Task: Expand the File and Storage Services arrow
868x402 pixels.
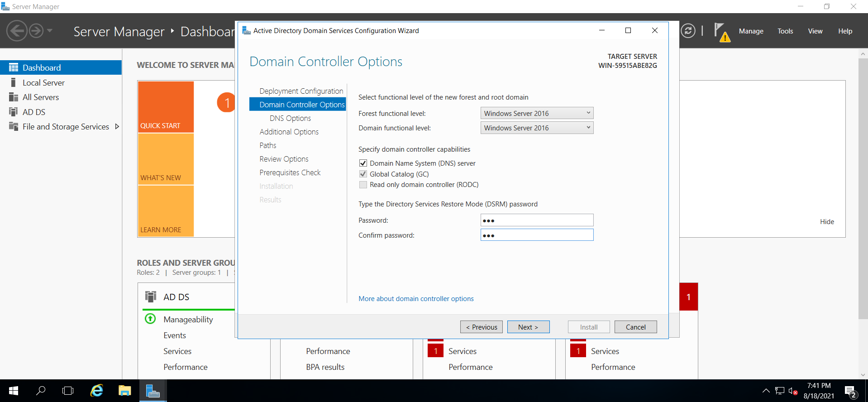Action: (x=117, y=127)
